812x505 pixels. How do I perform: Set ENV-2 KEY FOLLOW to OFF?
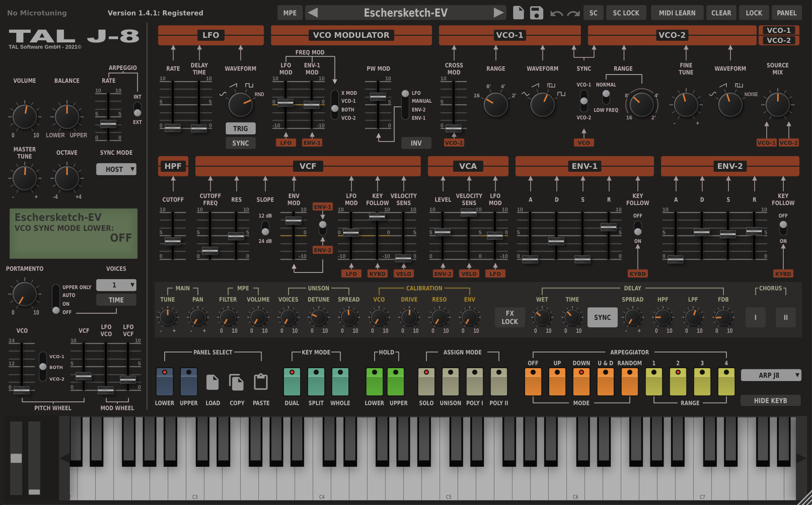point(783,225)
